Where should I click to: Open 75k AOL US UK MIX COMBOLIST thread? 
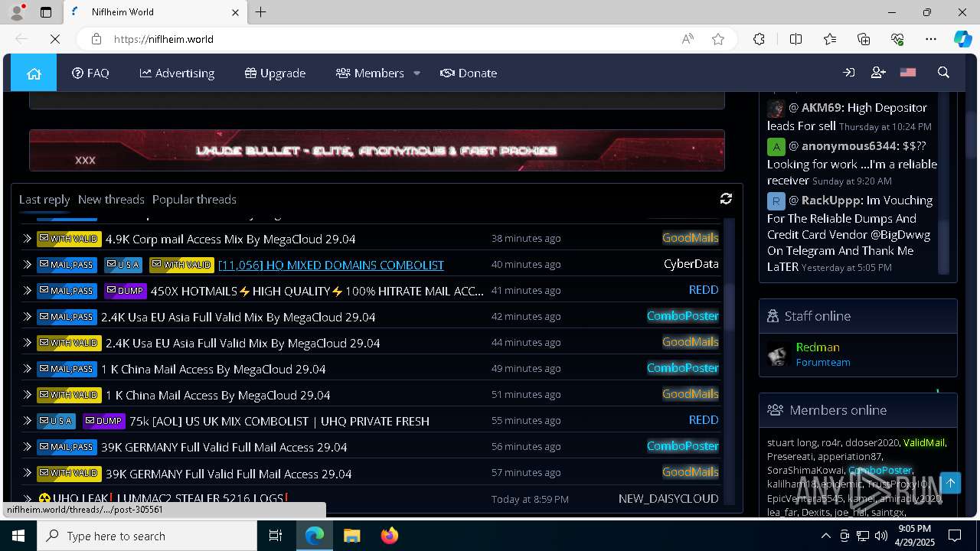pyautogui.click(x=279, y=421)
